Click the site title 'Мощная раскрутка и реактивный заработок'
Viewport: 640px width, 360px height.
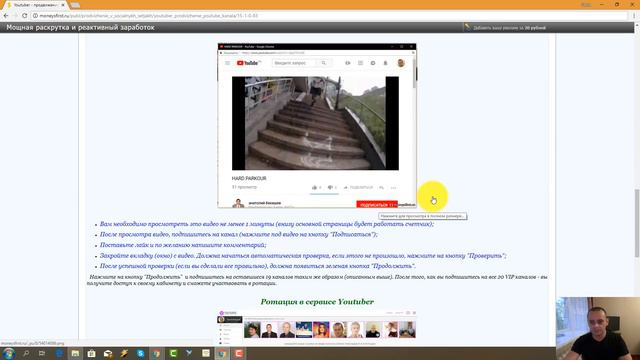80,27
